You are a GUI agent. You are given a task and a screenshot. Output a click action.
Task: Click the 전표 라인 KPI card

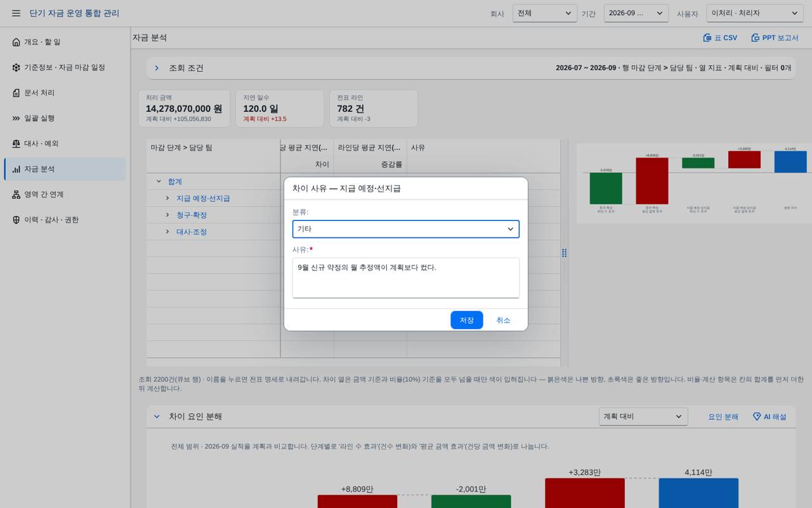click(373, 108)
